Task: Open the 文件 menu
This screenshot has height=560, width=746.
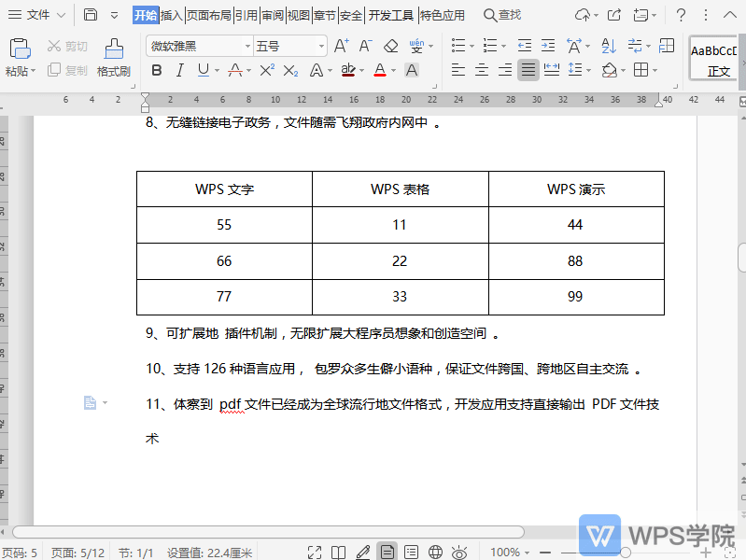Action: pos(37,15)
